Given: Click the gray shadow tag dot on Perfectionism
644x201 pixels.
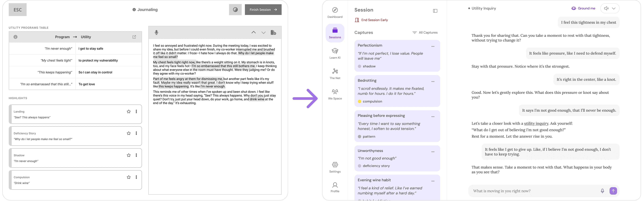Looking at the screenshot, I should tap(359, 66).
